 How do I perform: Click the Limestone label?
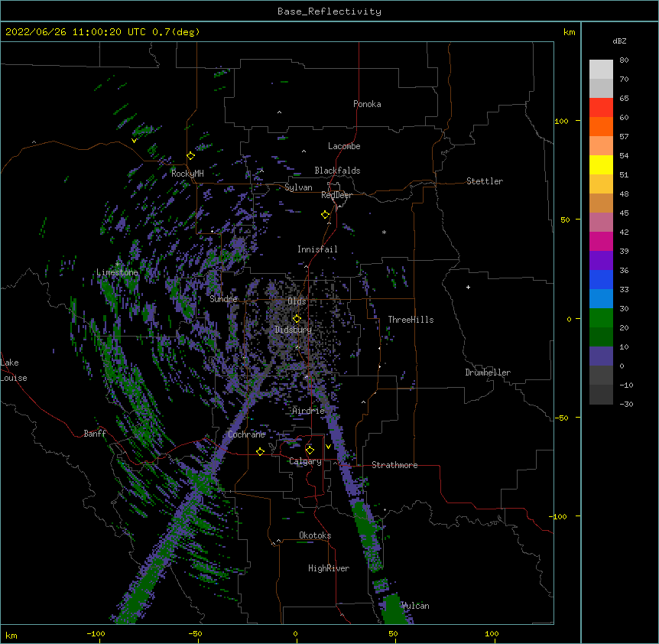[117, 272]
